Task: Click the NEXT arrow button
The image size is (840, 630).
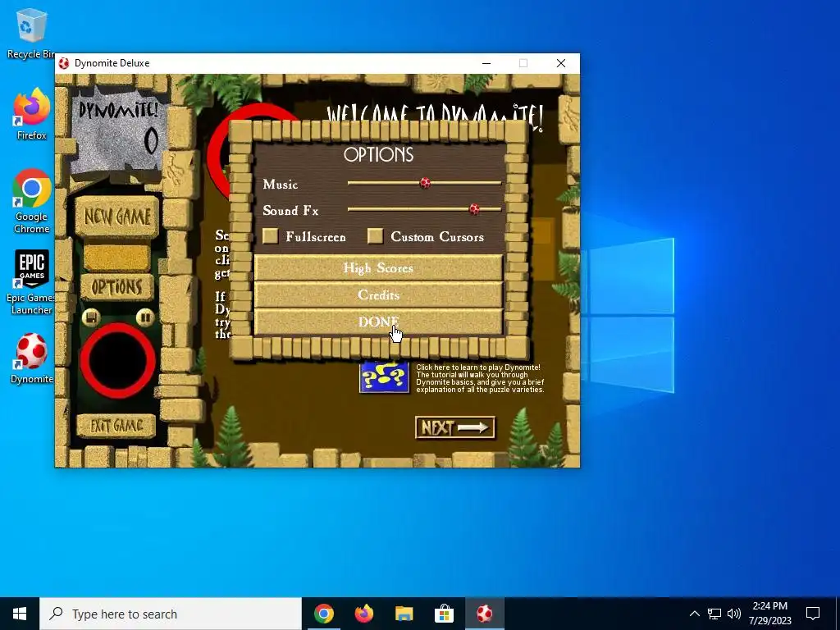Action: click(x=454, y=427)
